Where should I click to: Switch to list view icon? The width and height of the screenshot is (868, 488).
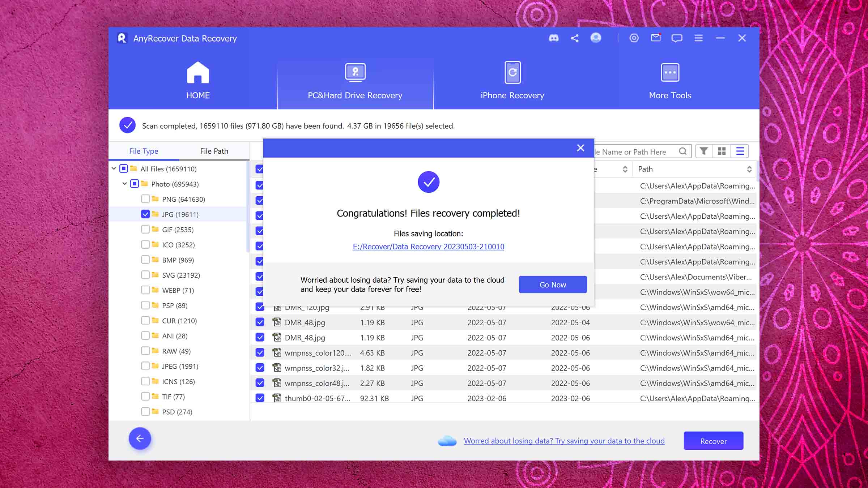[740, 151]
